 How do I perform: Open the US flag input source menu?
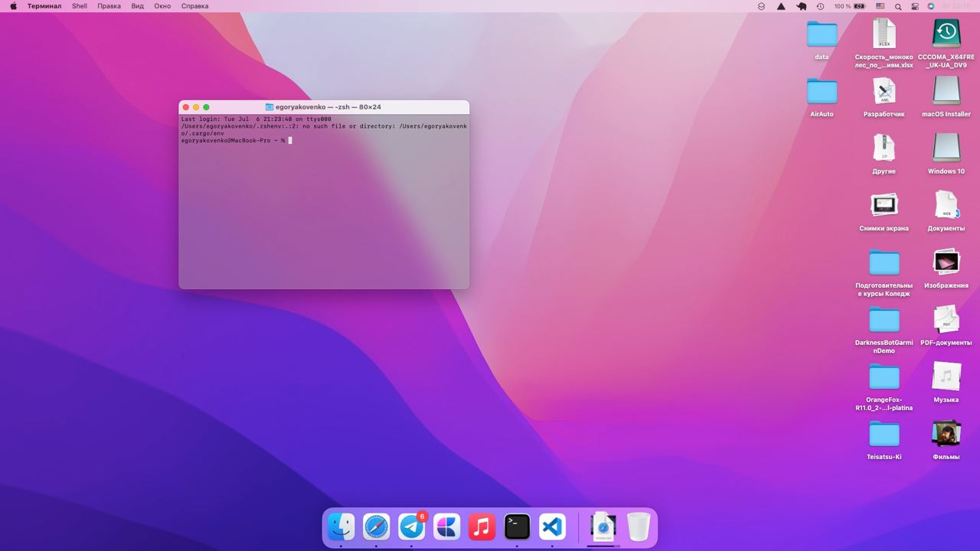[880, 6]
